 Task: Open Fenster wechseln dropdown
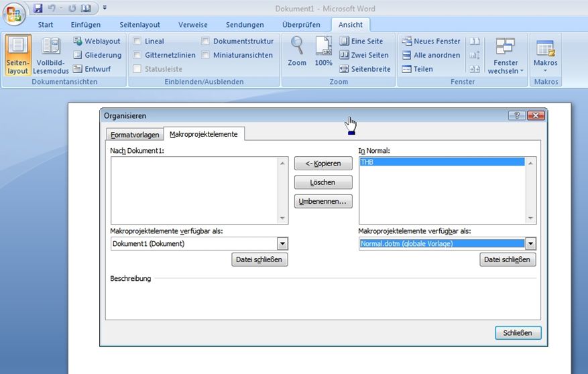pos(505,56)
